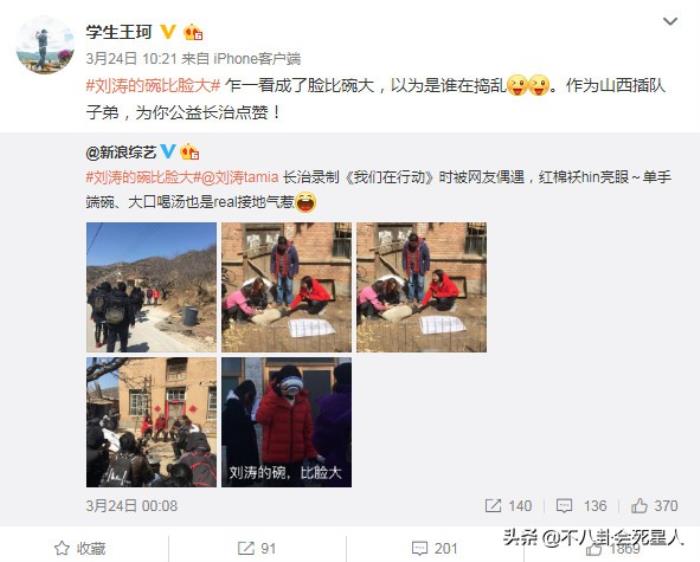The width and height of the screenshot is (700, 562).
Task: Click blue verified badge next to 新浪综艺
Action: pyautogui.click(x=168, y=152)
